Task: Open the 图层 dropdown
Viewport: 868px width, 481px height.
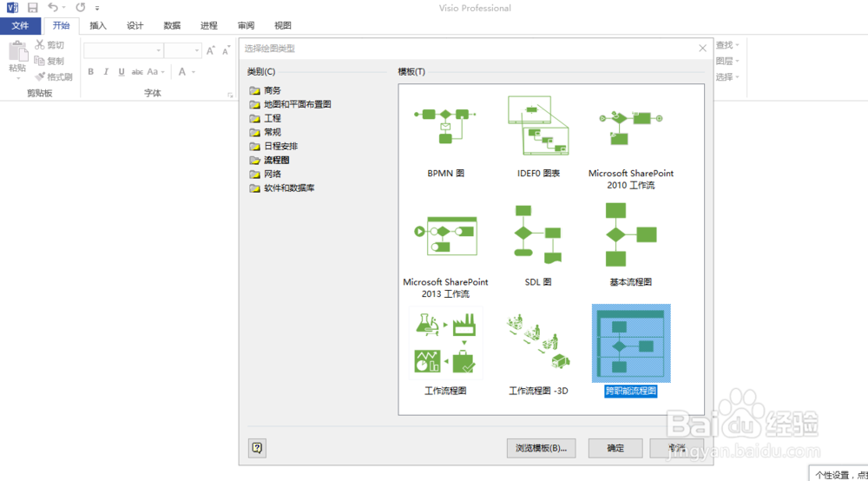Action: click(x=727, y=61)
